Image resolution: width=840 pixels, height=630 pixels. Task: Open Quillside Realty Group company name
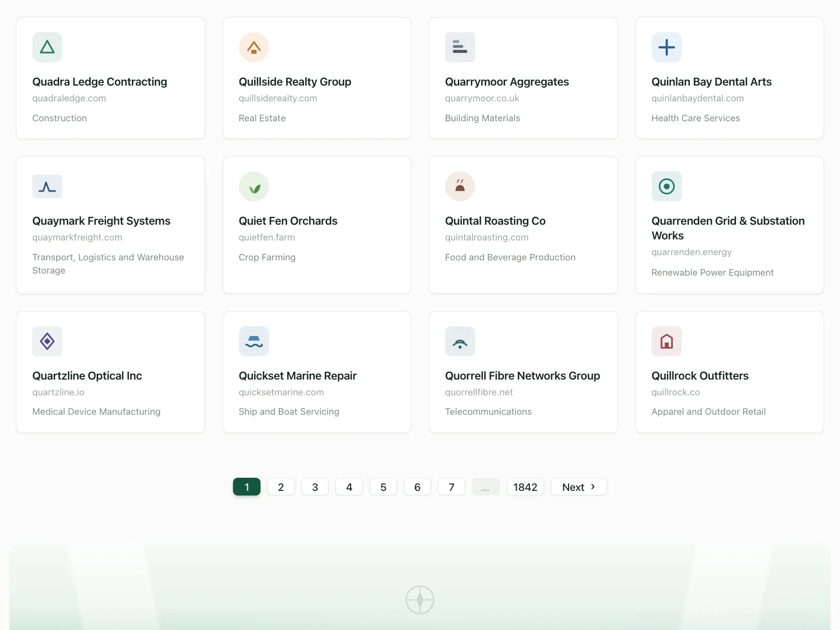tap(295, 82)
